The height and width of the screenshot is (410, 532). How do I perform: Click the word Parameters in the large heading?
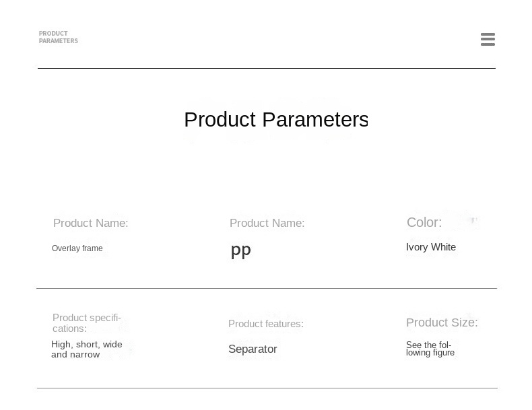click(314, 120)
